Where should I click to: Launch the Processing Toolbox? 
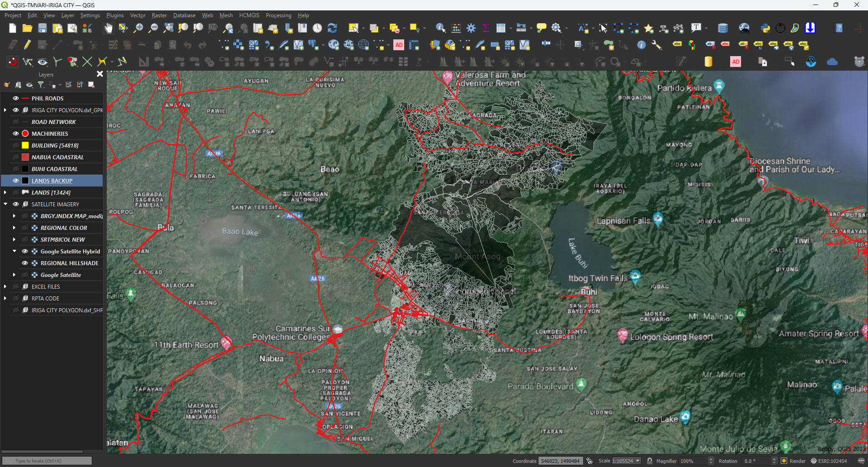[x=472, y=28]
